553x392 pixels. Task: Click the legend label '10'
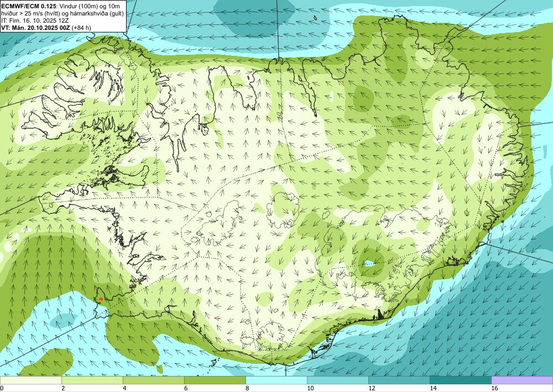pyautogui.click(x=310, y=388)
